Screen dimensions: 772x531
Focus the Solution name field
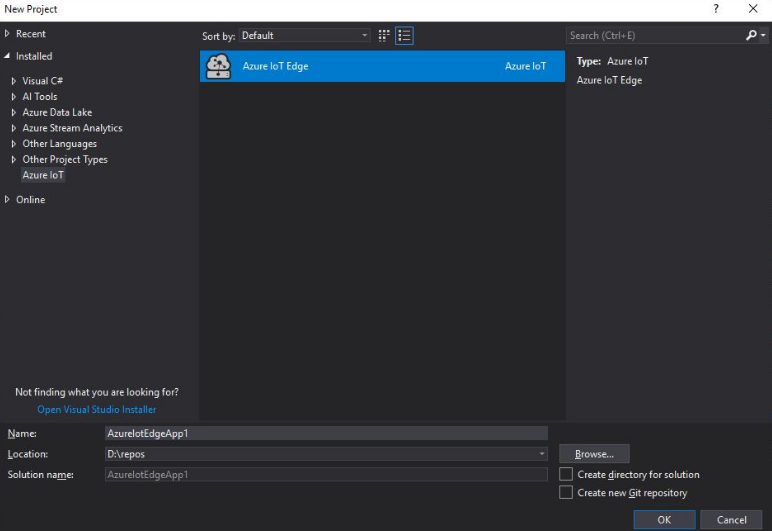(326, 474)
